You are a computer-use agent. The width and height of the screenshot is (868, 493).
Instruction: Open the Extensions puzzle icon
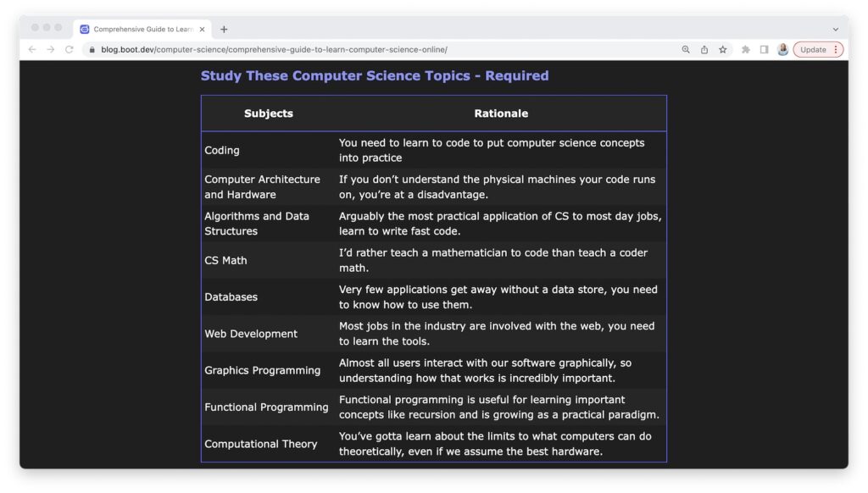pos(746,50)
